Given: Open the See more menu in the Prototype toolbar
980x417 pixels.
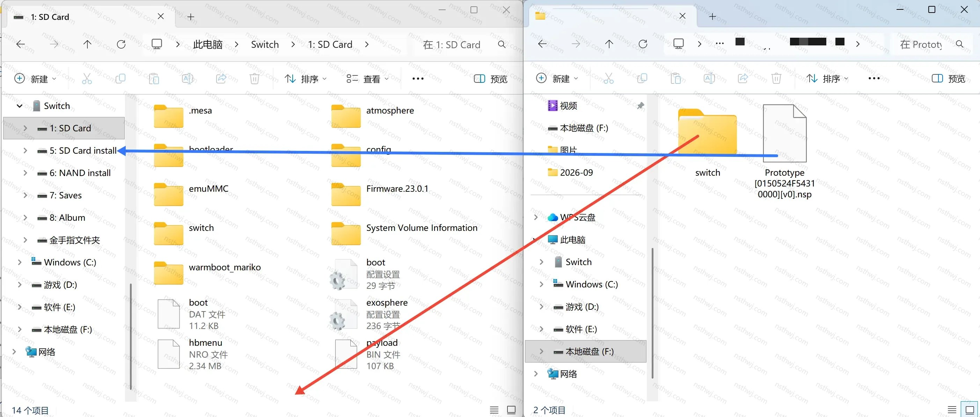Looking at the screenshot, I should point(874,78).
